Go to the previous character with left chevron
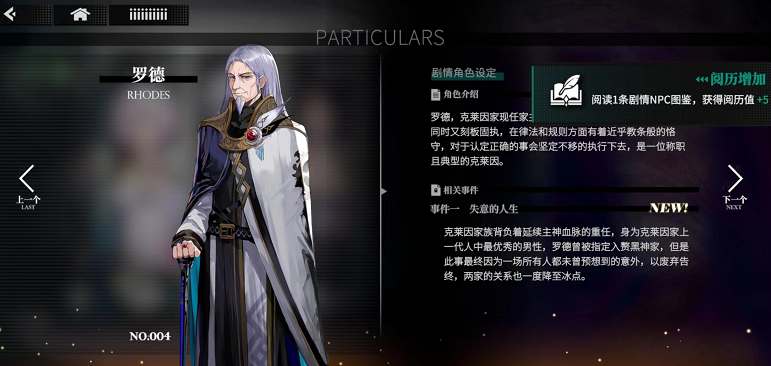The image size is (771, 366). coord(27,178)
